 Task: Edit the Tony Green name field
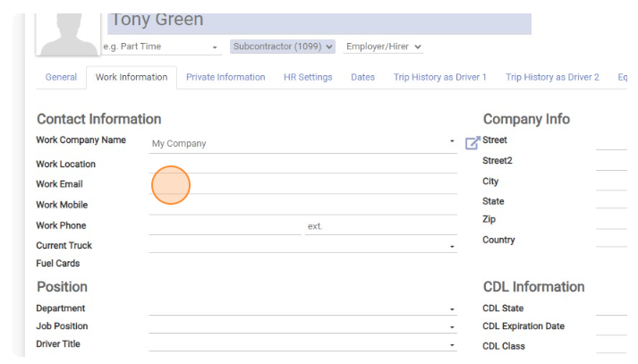tap(319, 23)
